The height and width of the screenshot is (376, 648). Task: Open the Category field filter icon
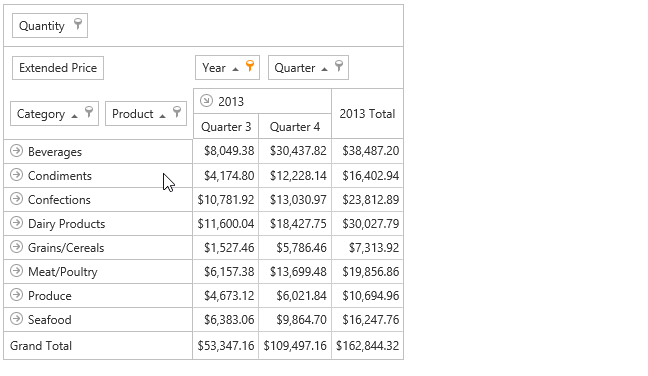89,112
